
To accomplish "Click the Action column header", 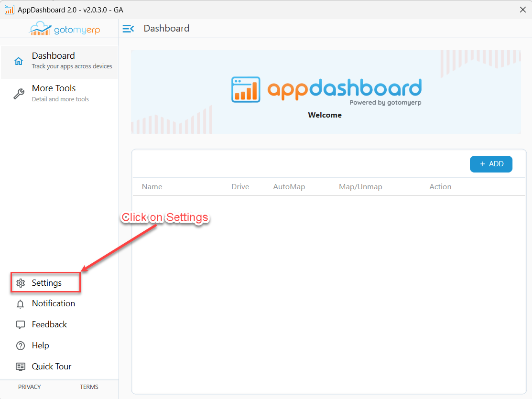I will (440, 187).
